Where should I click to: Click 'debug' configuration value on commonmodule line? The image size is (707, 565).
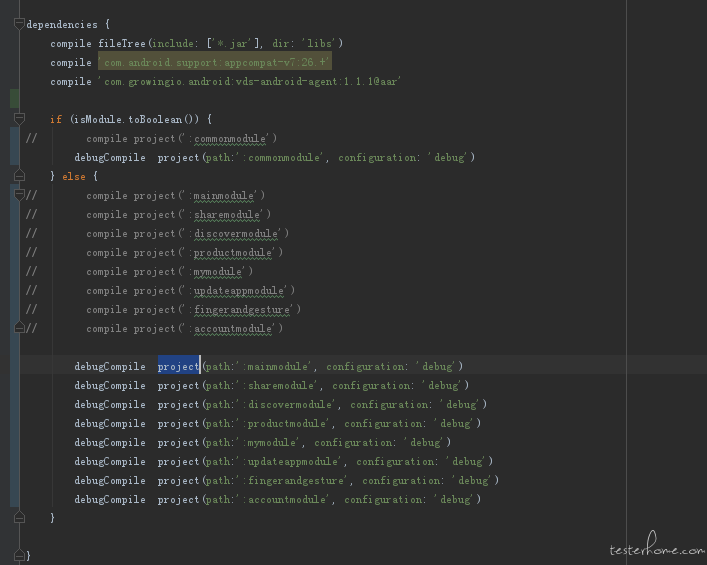click(448, 157)
